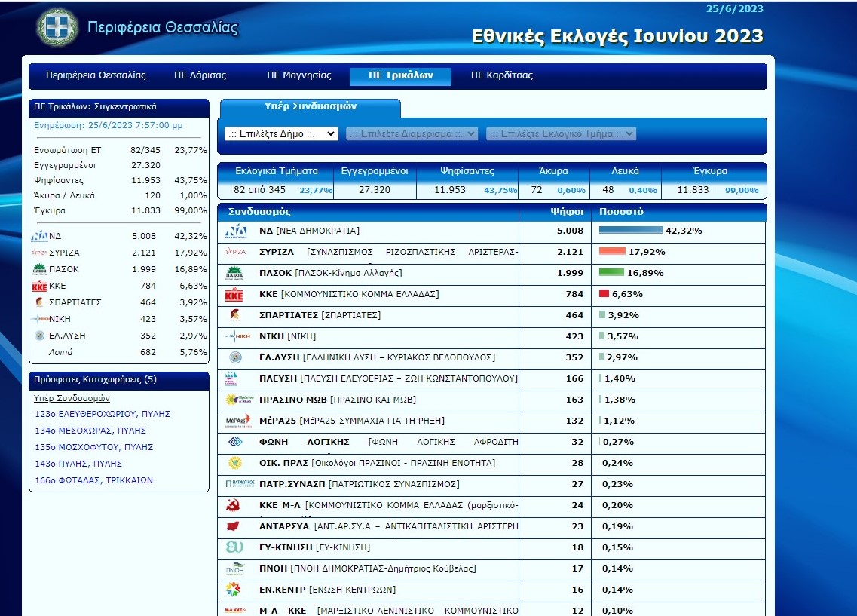This screenshot has width=857, height=616.
Task: Click the ΕΛ.ΛΥΣΗ logo in results table
Action: (x=236, y=357)
